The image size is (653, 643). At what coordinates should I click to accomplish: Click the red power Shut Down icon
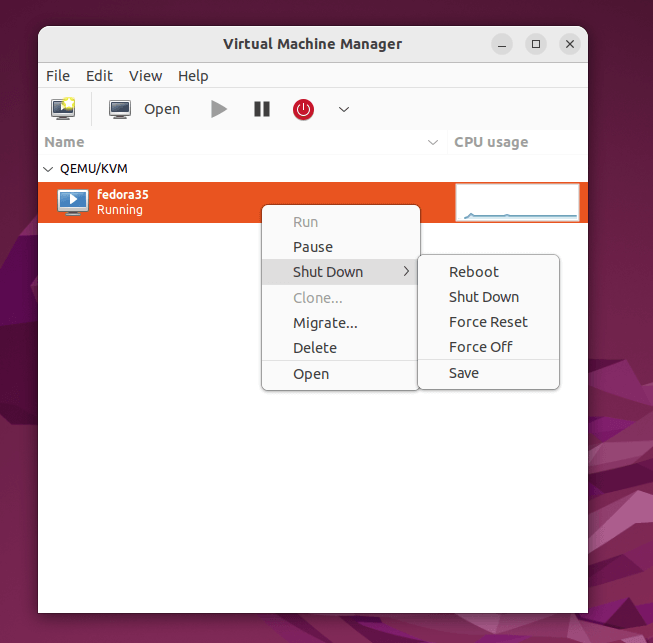(x=303, y=110)
